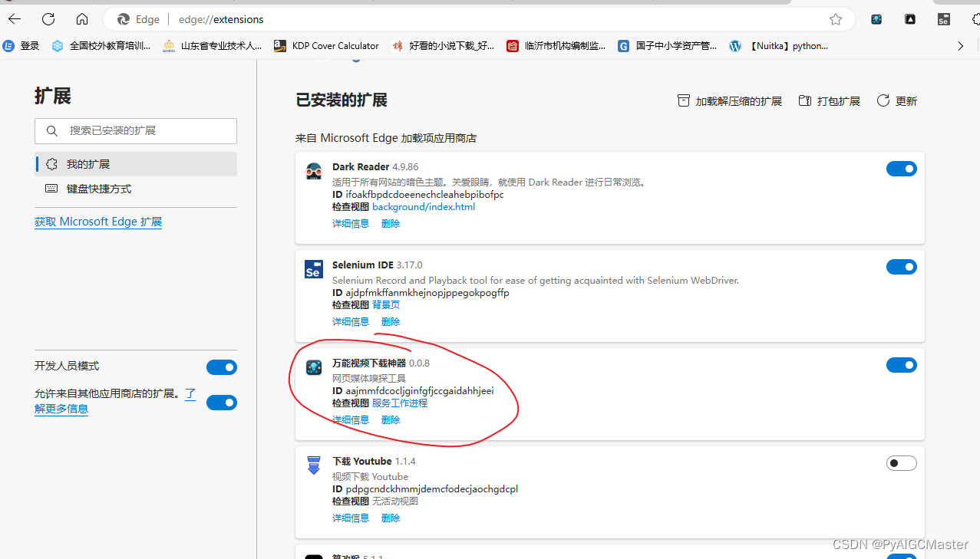Open the 临沂市机构编制监 bookmark

(x=556, y=46)
